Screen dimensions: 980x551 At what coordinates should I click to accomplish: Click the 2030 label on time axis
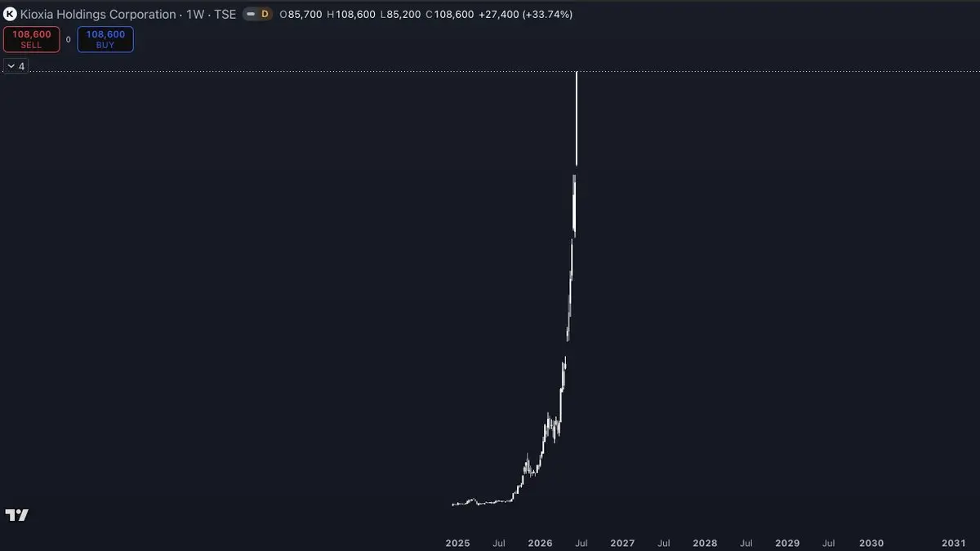[871, 543]
